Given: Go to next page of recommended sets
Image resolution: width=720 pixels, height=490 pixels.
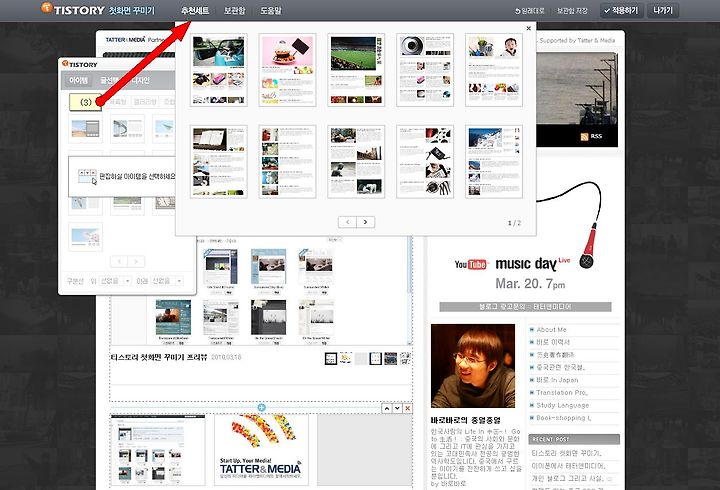Looking at the screenshot, I should point(366,222).
